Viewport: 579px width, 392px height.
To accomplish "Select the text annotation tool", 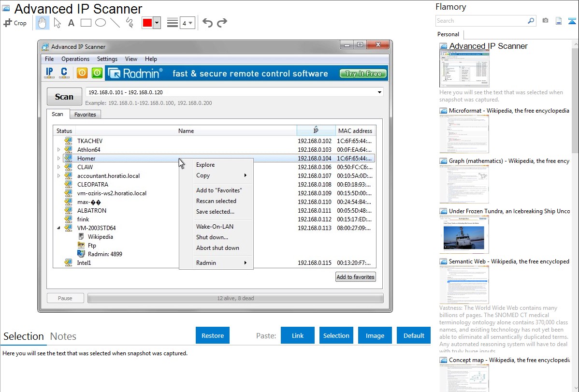I will tap(71, 23).
